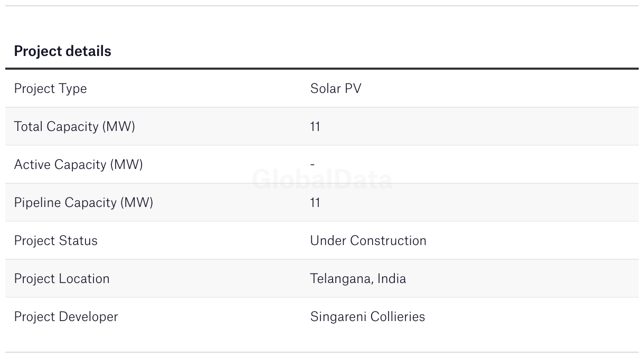Viewport: 644px width, 358px height.
Task: Select the Project Type label
Action: [50, 89]
